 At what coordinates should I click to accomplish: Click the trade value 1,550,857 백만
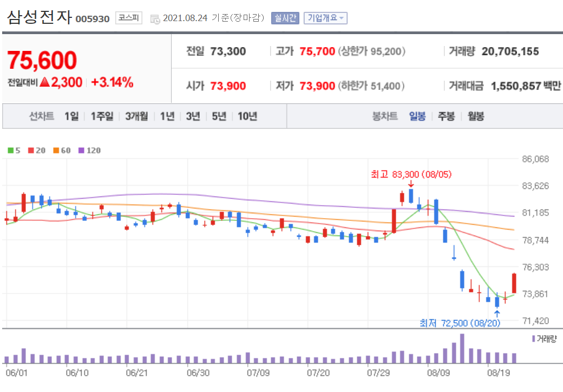pyautogui.click(x=526, y=86)
